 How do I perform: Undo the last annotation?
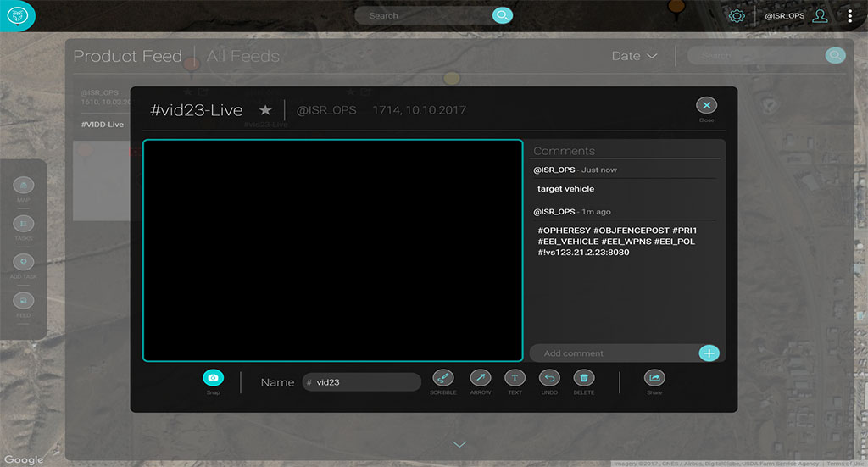tap(549, 378)
